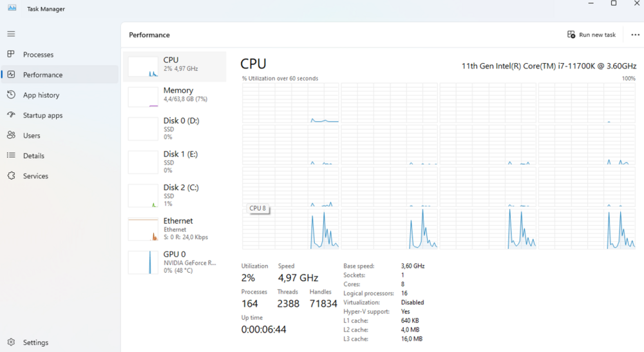Select Disk 2 (C:) resource entry
The height and width of the screenshot is (352, 644).
(x=175, y=195)
